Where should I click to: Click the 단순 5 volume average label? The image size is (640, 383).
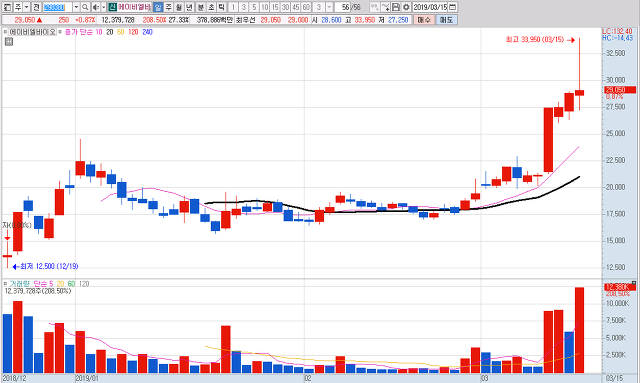pos(43,283)
